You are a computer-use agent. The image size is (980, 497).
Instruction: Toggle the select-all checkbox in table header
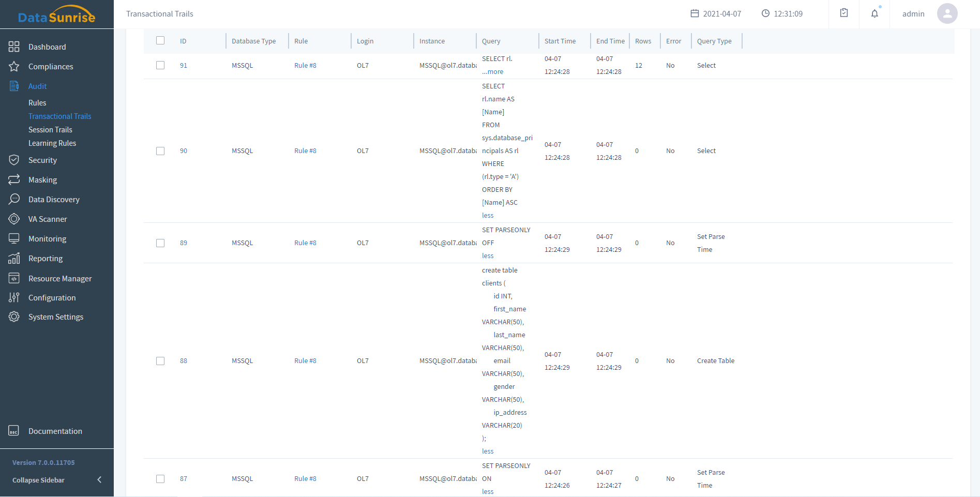coord(160,41)
